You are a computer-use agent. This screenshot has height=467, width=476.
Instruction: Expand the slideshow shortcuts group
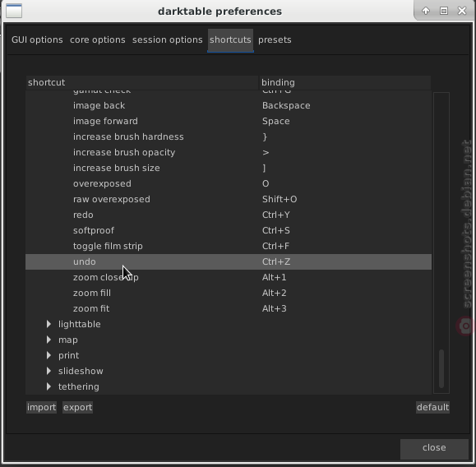click(49, 371)
